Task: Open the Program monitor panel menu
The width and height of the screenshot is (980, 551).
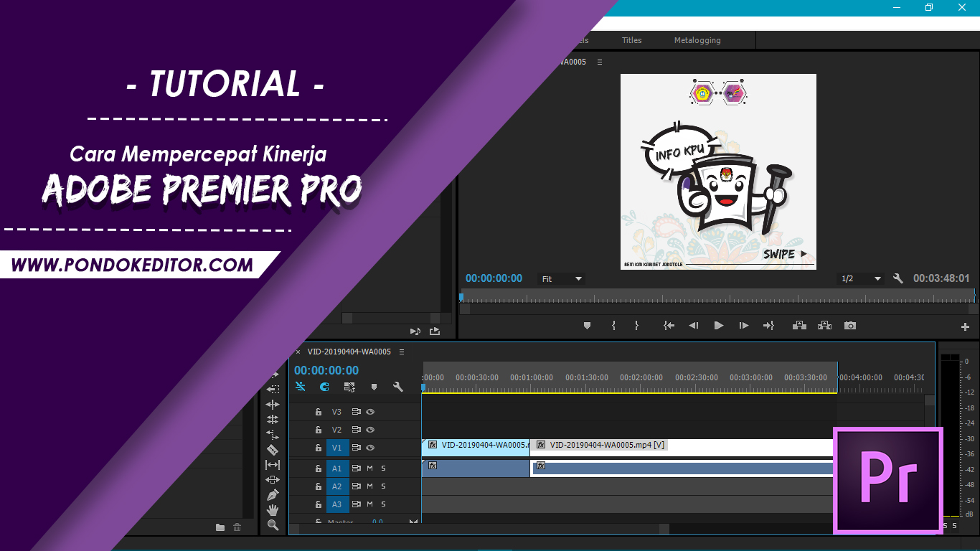Action: click(x=600, y=62)
